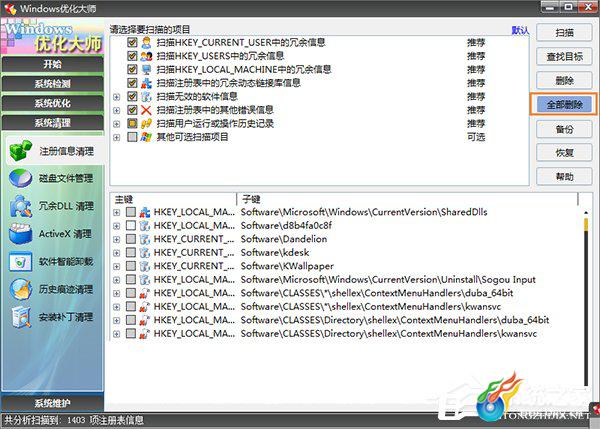Viewport: 600px width, 429px height.
Task: Expand Directory\shellex kwansvc result row
Action: pos(116,334)
